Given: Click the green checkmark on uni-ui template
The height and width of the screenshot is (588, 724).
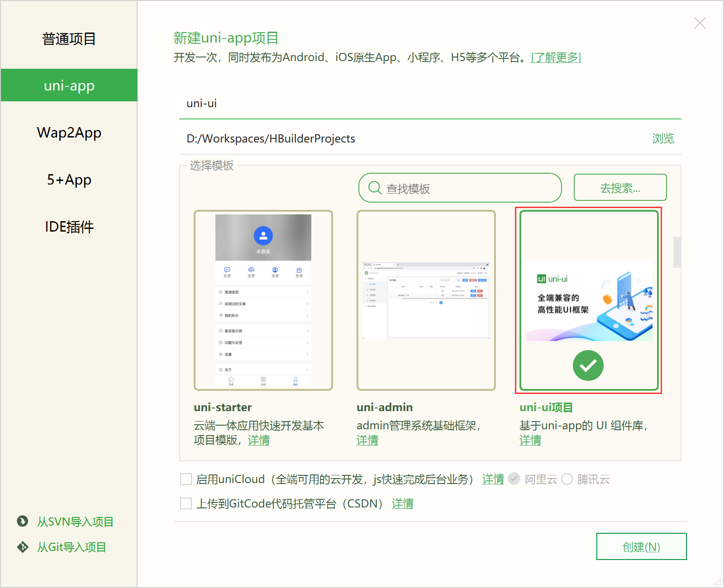Looking at the screenshot, I should click(588, 365).
